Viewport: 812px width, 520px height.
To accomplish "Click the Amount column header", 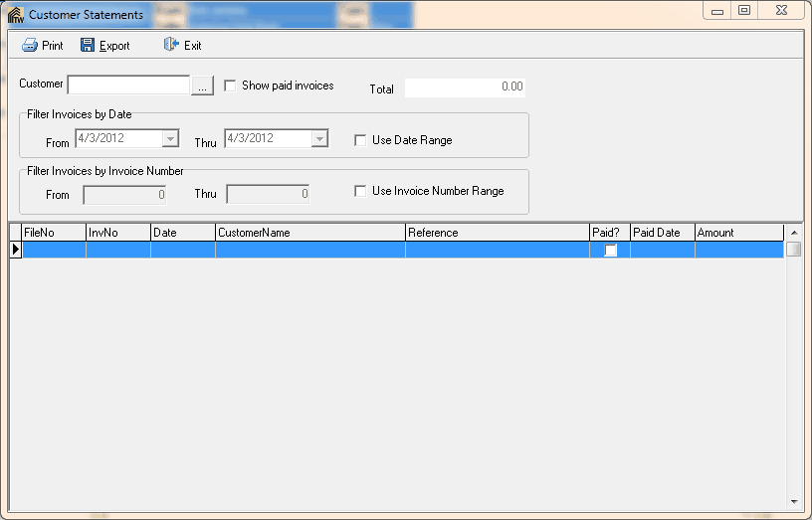I will [738, 233].
